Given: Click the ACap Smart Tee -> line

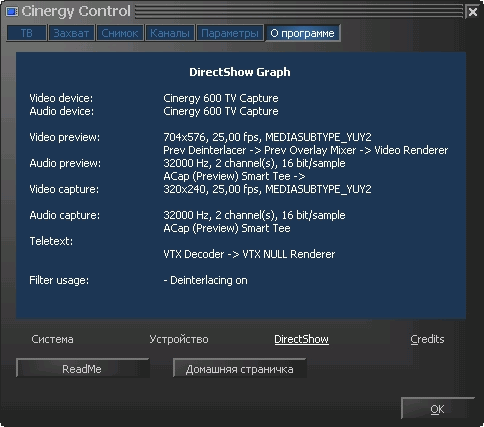Looking at the screenshot, I should click(234, 176).
